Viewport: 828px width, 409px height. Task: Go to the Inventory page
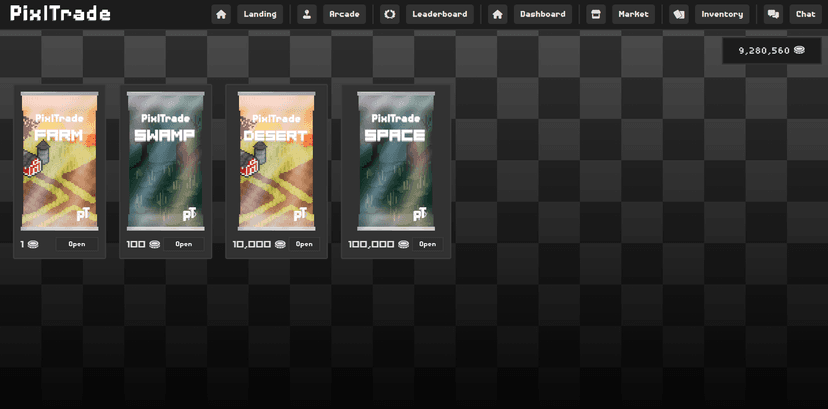(x=722, y=14)
